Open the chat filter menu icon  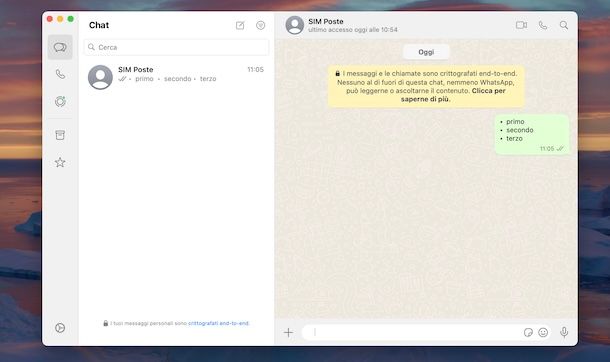coord(261,25)
